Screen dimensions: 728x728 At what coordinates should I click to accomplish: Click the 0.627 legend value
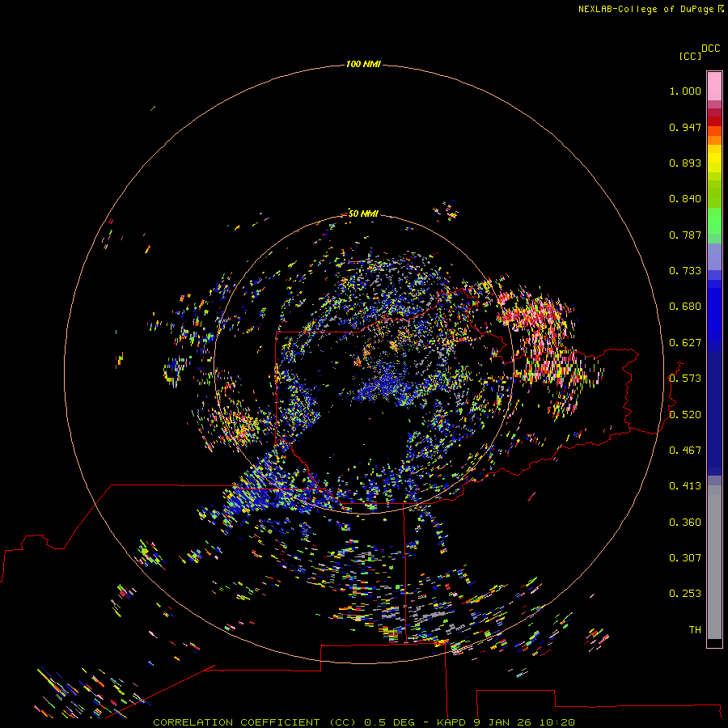(685, 343)
